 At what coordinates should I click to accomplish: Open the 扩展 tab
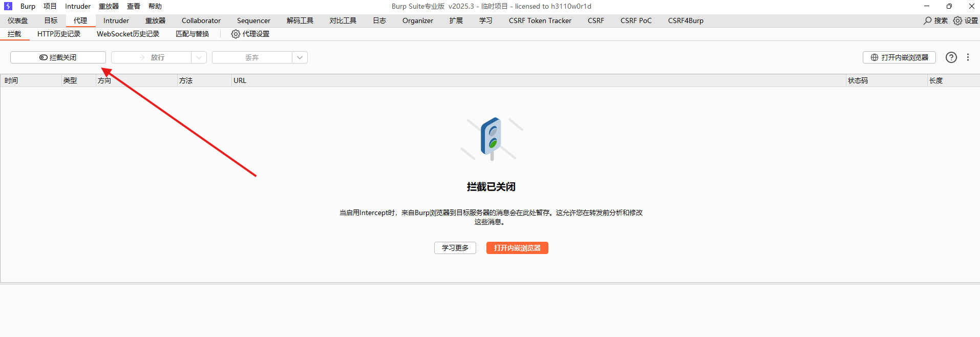click(x=456, y=20)
